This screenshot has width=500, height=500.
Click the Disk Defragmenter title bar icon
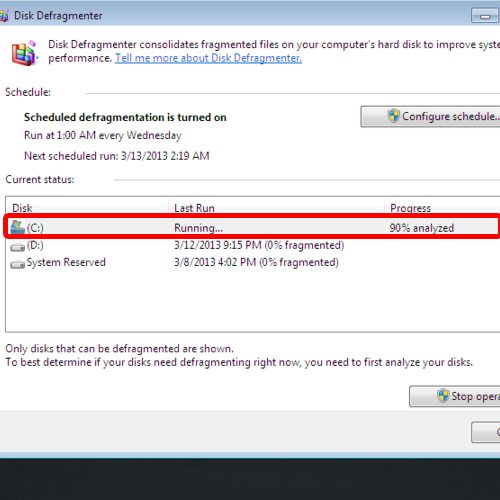[4, 16]
